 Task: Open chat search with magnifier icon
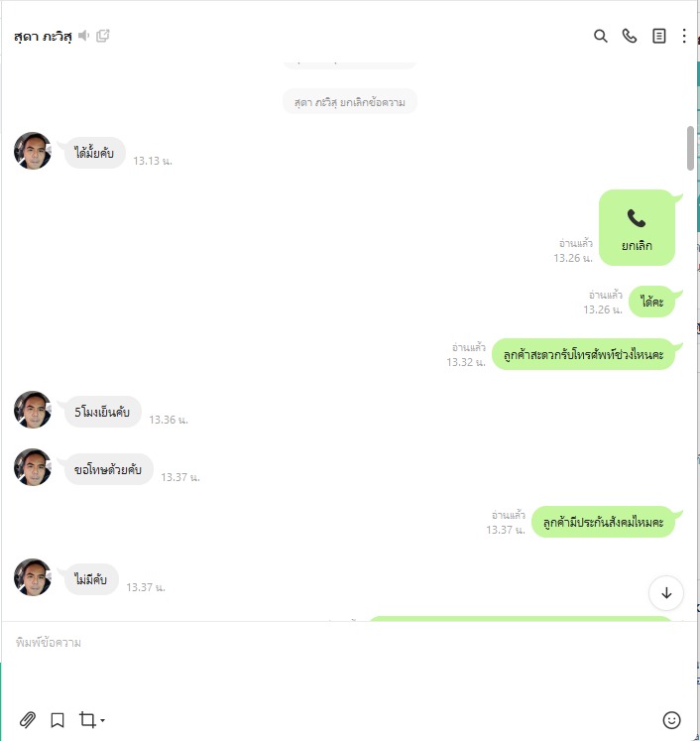pos(600,36)
